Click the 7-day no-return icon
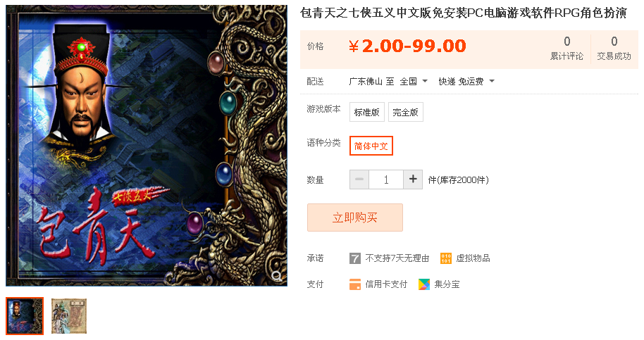Image resolution: width=644 pixels, height=340 pixels. [x=355, y=258]
